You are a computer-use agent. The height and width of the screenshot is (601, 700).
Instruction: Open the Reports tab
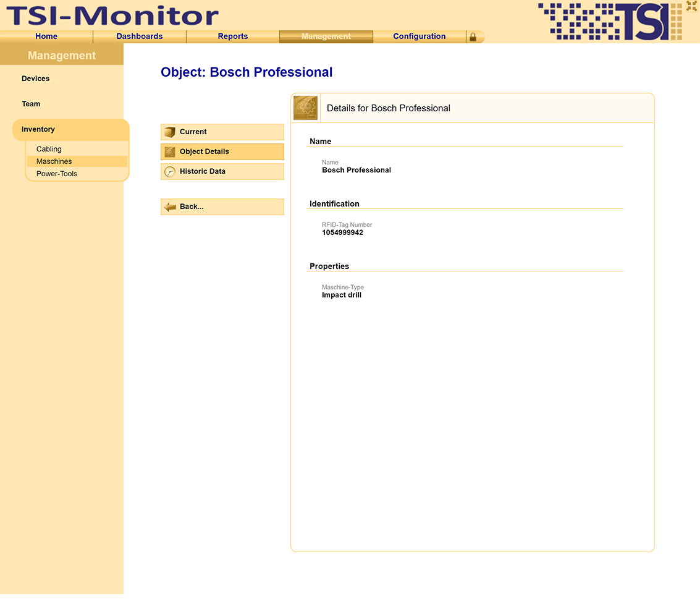click(233, 36)
